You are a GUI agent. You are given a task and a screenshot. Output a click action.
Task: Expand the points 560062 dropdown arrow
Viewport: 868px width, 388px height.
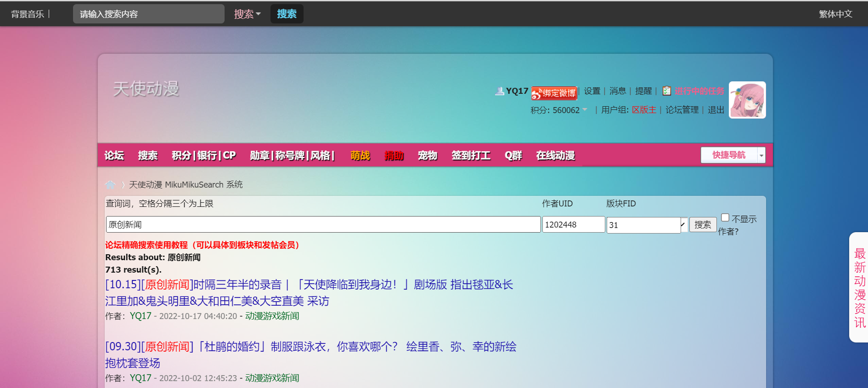[x=585, y=110]
